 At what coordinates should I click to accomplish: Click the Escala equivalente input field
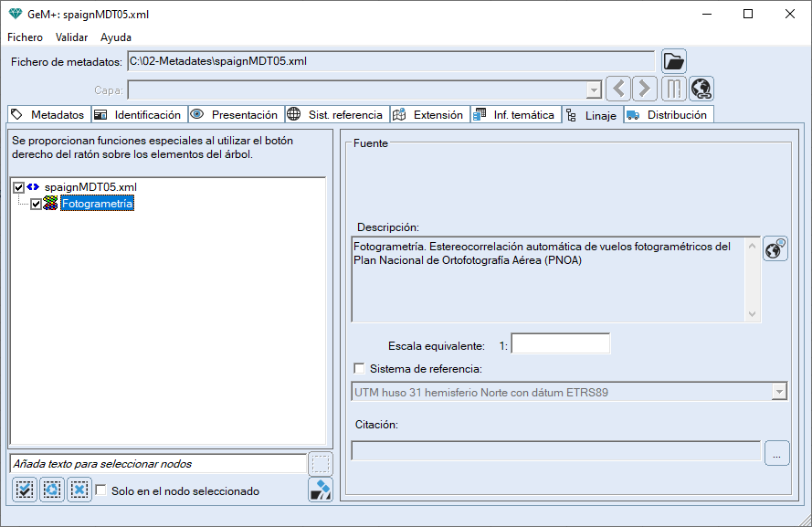pyautogui.click(x=560, y=344)
